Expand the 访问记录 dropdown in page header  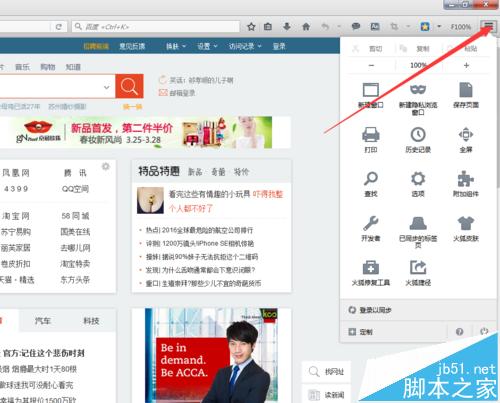point(245,46)
